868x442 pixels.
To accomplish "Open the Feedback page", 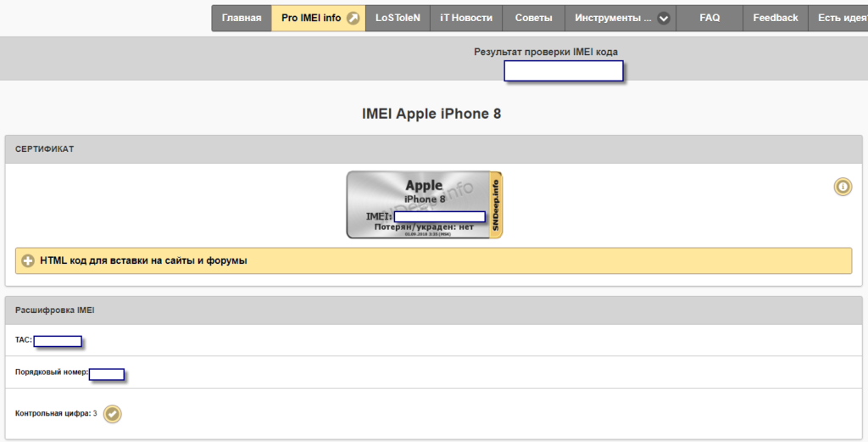I will coord(776,18).
